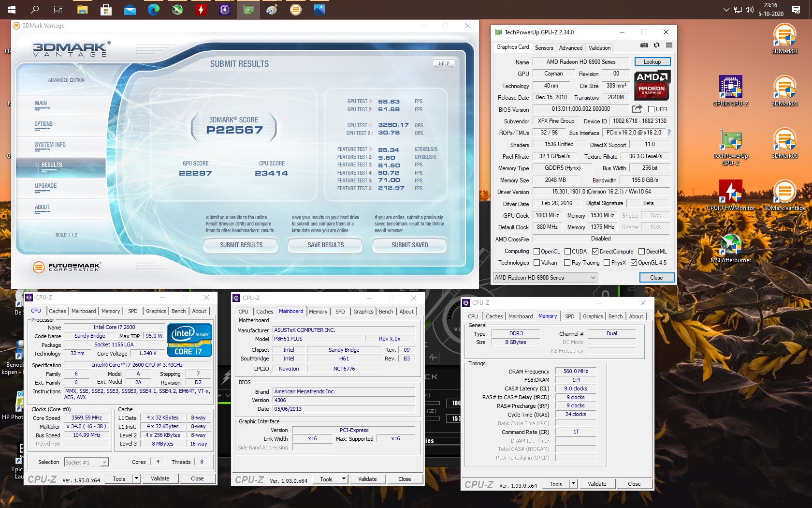Open the CPU-Z taskbar icon
Screen dimensions: 812x508
225,9
